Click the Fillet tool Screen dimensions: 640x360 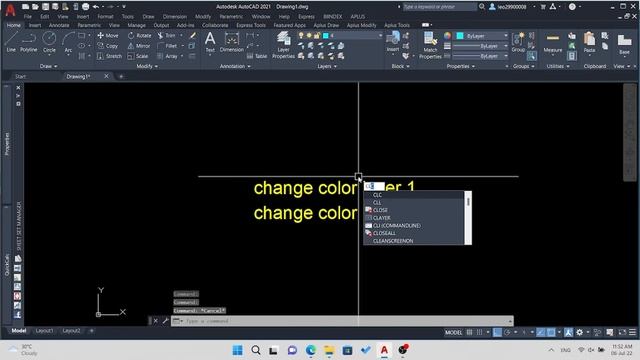167,46
